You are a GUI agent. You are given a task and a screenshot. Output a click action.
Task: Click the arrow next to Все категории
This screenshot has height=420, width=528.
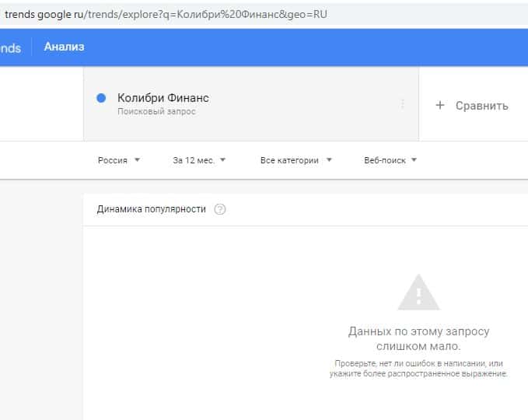coord(329,160)
